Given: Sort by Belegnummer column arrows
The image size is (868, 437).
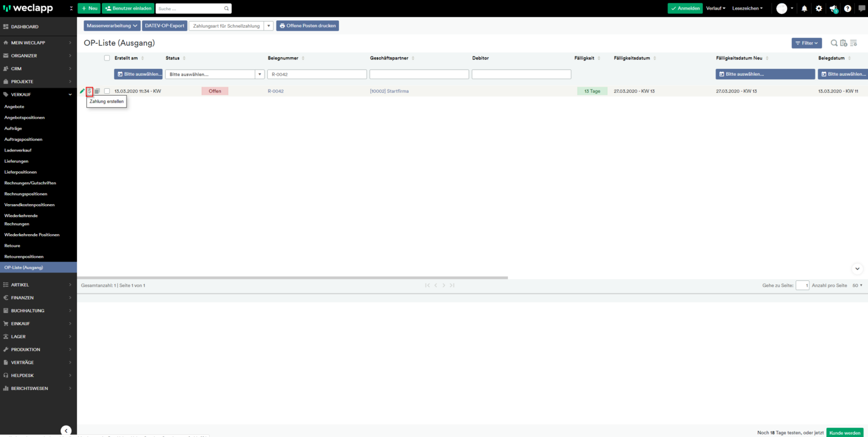Looking at the screenshot, I should (x=303, y=58).
